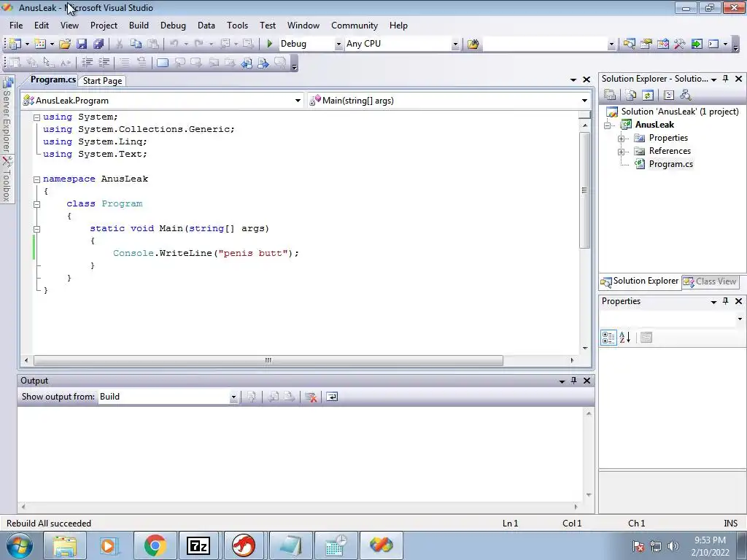The width and height of the screenshot is (747, 560).
Task: Click the Find combo box input field
Action: [545, 44]
